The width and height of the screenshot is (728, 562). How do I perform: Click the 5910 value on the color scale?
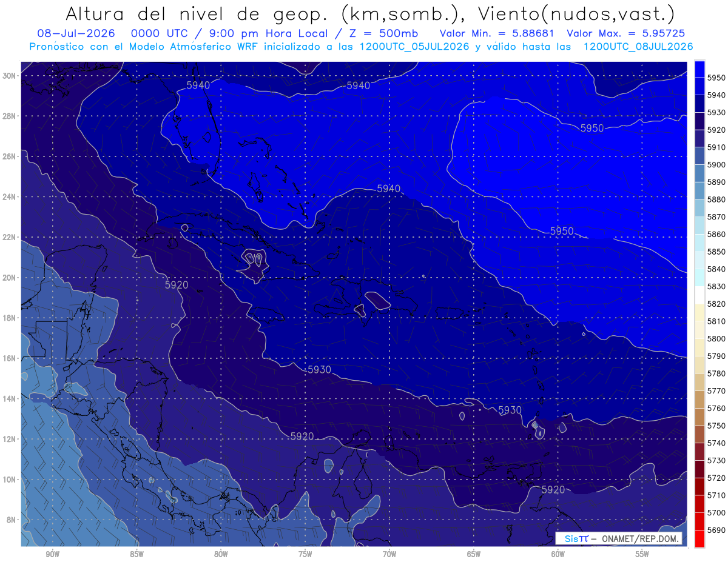[x=716, y=147]
